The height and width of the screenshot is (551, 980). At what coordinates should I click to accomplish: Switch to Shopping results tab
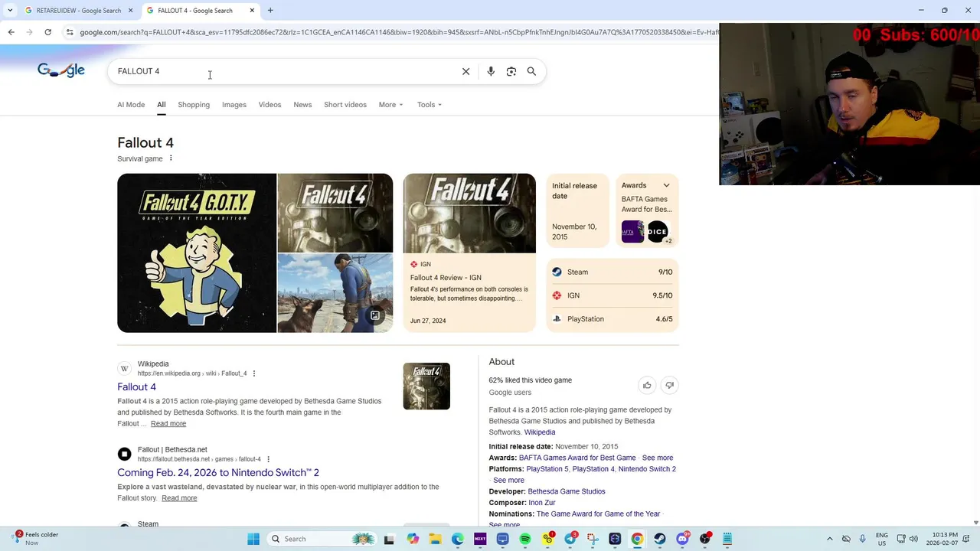[x=194, y=105]
